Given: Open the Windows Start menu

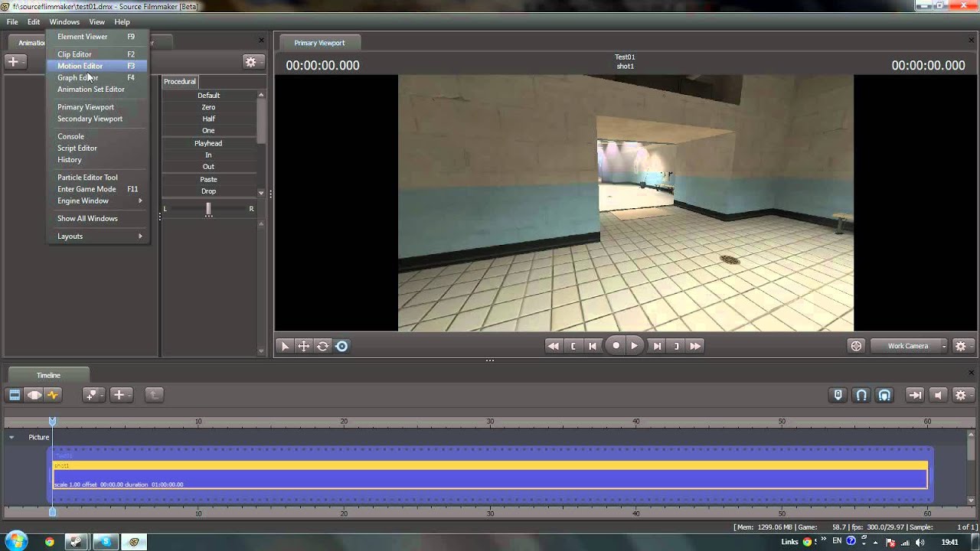Looking at the screenshot, I should tap(15, 541).
